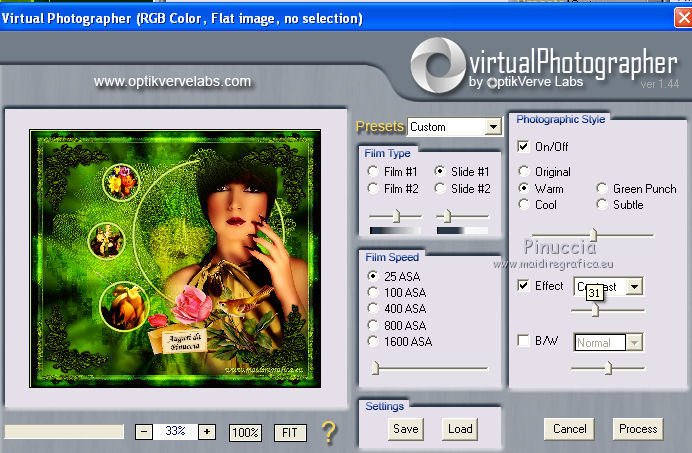
Task: Adjust the Slide type slider
Action: (447, 216)
